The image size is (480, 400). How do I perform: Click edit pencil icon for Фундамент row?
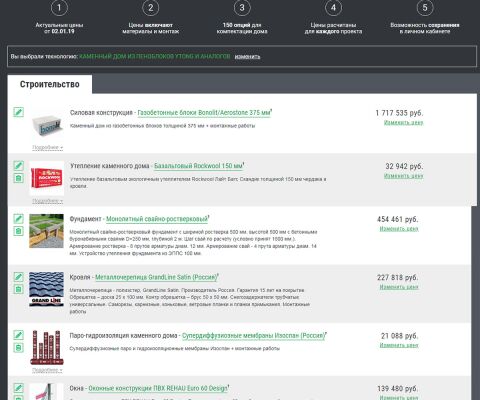click(18, 219)
